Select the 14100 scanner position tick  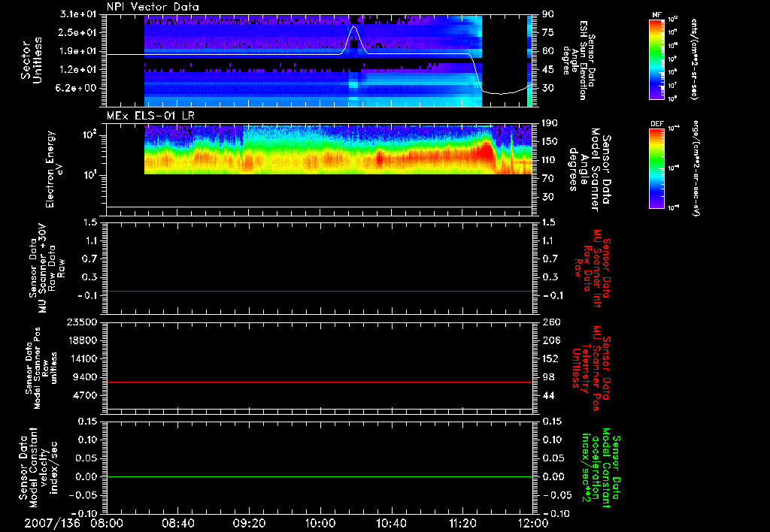tap(82, 358)
